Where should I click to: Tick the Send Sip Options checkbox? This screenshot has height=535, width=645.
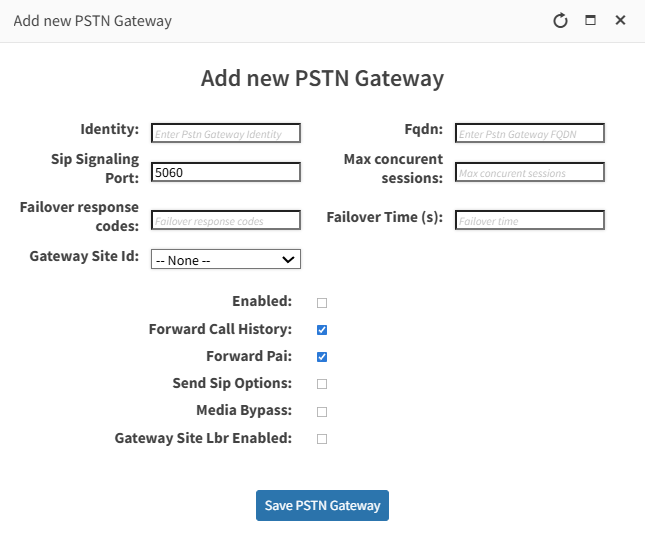pos(322,383)
